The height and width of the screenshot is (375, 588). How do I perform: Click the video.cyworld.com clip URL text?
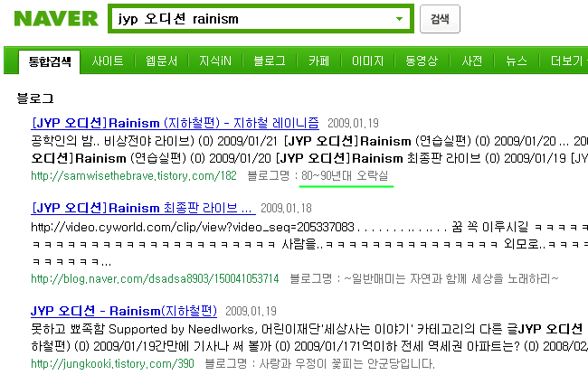193,227
